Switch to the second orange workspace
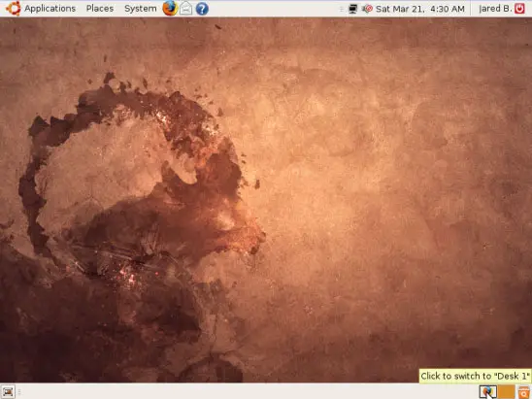 tap(506, 392)
